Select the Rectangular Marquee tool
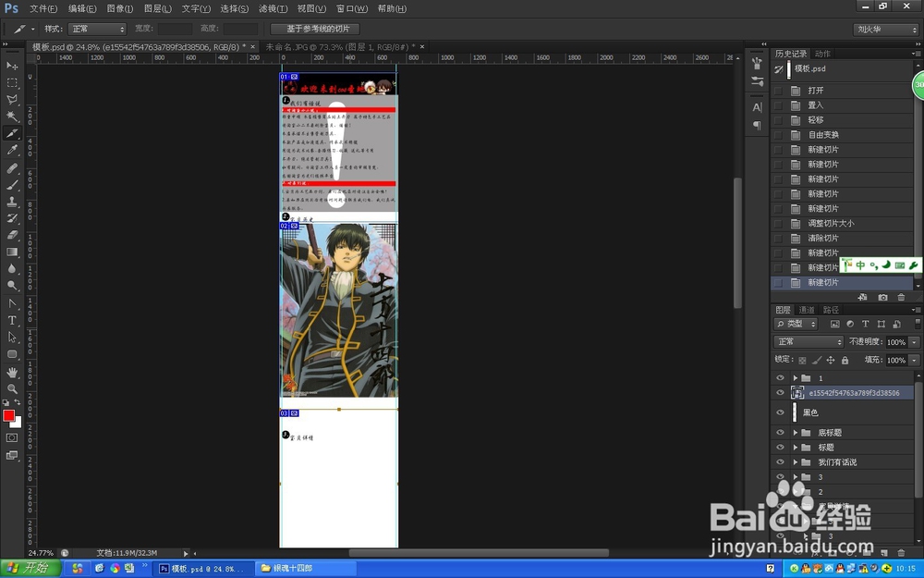The width and height of the screenshot is (924, 578). (x=12, y=82)
